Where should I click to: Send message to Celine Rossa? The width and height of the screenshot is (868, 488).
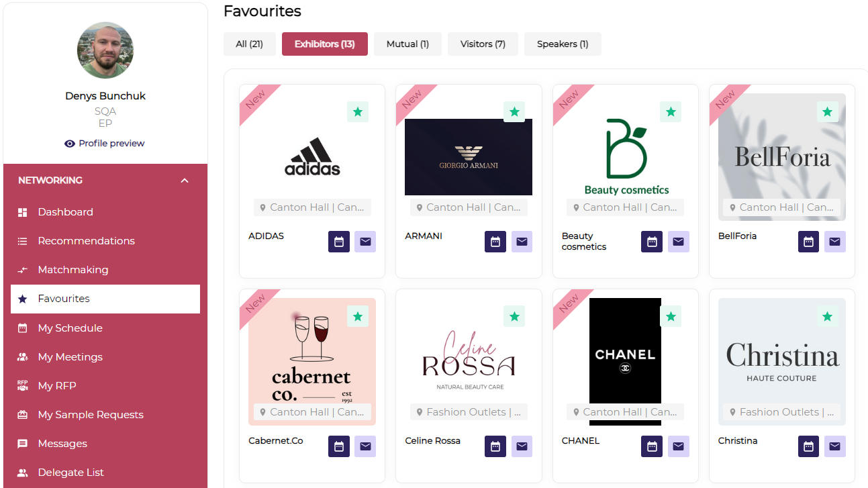coord(522,446)
